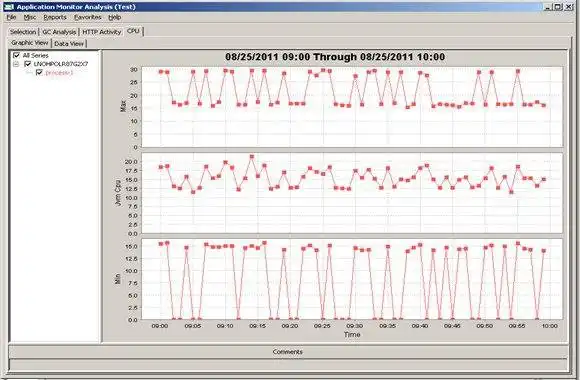Image resolution: width=580 pixels, height=380 pixels.
Task: Click the chart date range title
Action: click(335, 57)
